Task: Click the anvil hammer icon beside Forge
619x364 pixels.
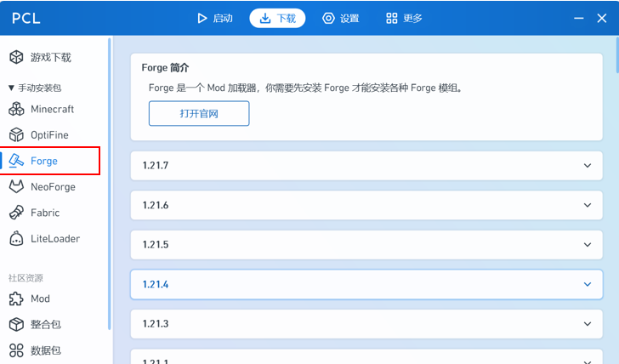Action: (x=16, y=161)
